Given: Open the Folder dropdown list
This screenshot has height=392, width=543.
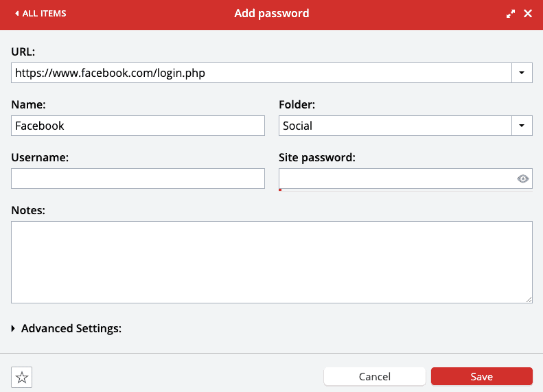Looking at the screenshot, I should pos(522,126).
